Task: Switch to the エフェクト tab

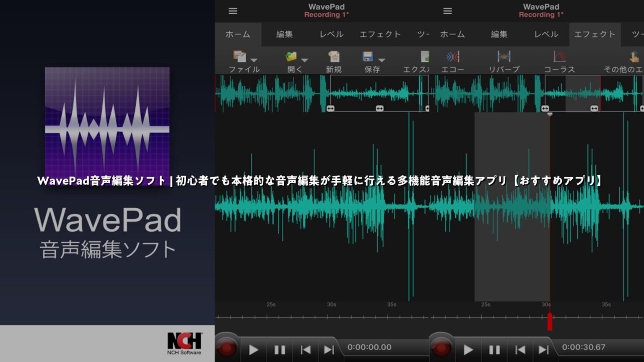Action: (595, 34)
